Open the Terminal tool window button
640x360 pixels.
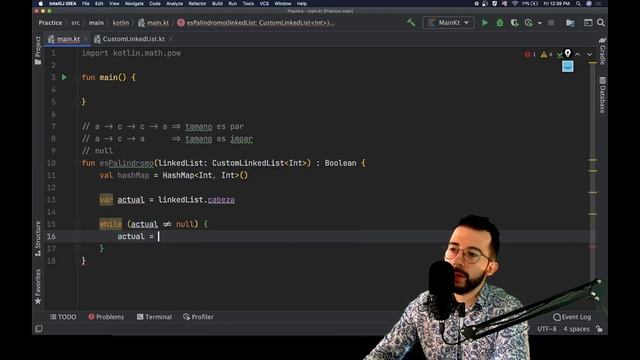154,317
